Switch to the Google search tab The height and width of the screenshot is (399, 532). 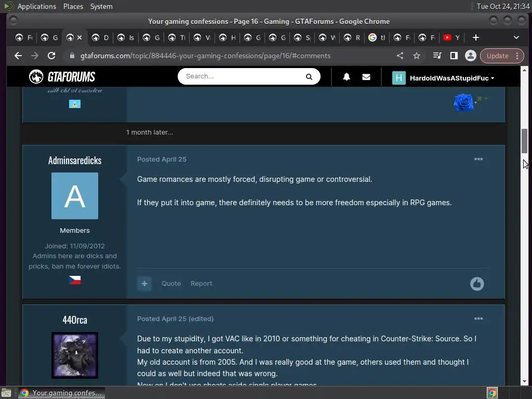click(x=377, y=37)
